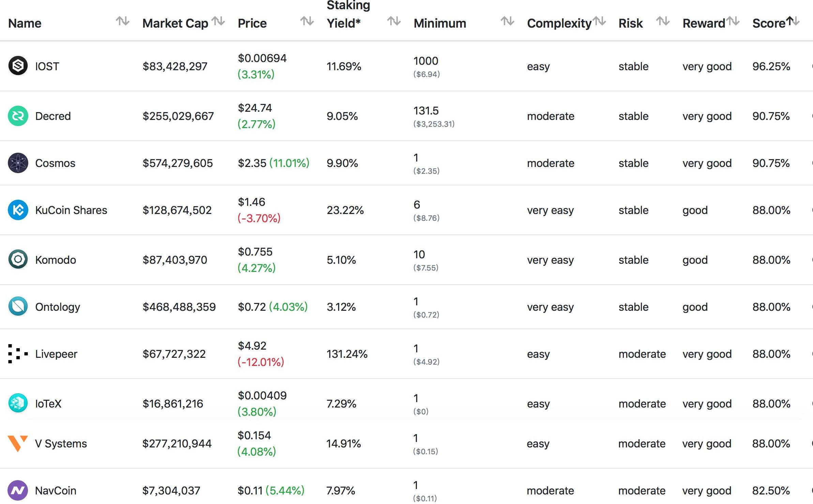Sort by Reward arrows icon

coord(733,21)
